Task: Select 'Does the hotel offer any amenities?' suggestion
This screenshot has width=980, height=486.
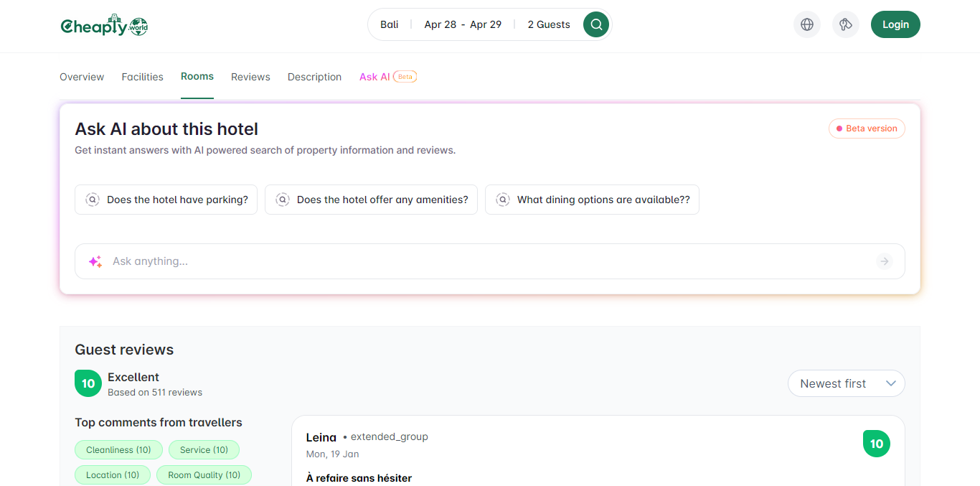Action: pos(371,200)
